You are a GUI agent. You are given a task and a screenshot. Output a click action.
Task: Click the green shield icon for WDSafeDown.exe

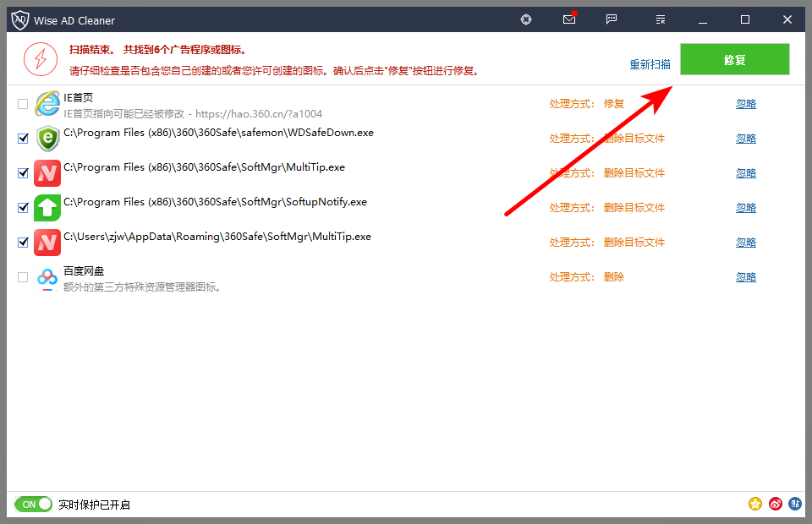coord(47,138)
